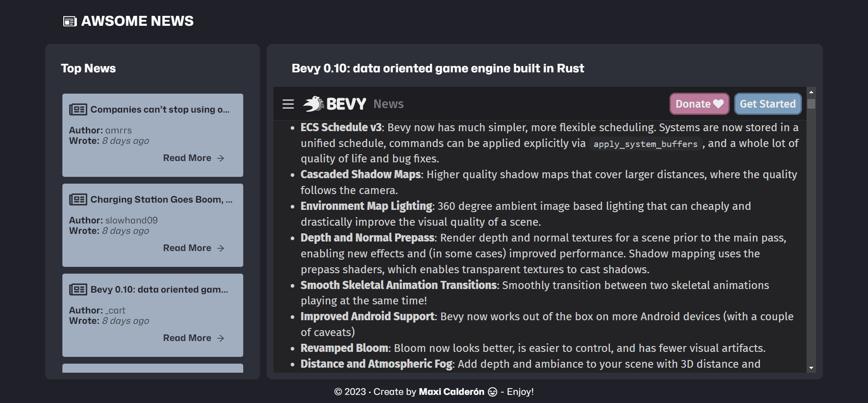Click Improved Android Support bullet title

pos(368,317)
